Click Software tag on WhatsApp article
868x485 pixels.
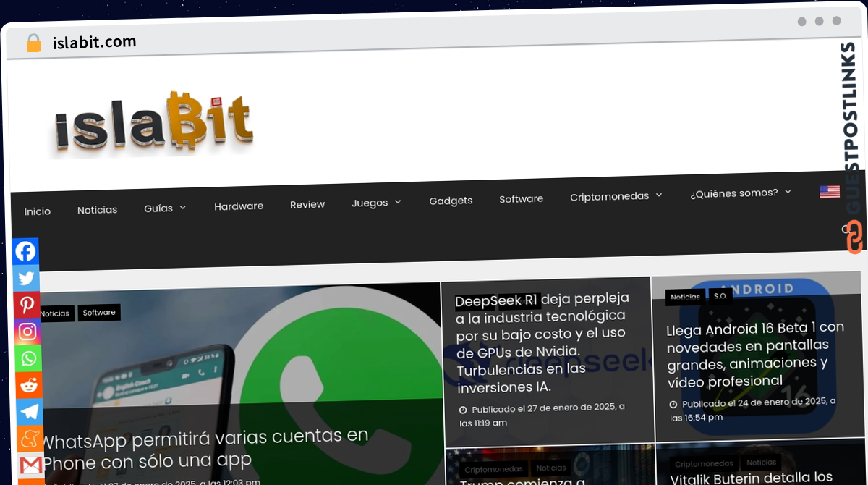[x=99, y=313]
